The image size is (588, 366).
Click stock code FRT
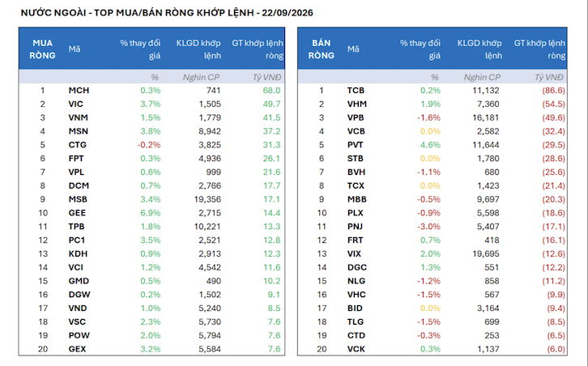tap(355, 240)
